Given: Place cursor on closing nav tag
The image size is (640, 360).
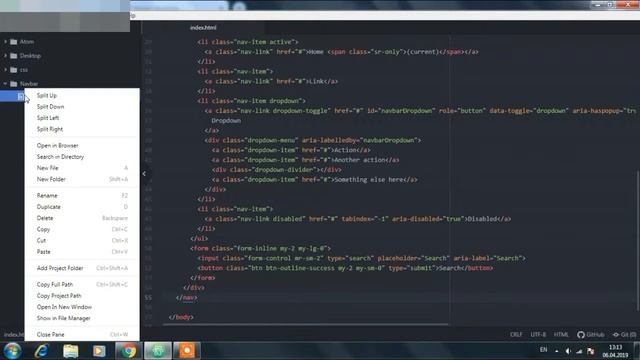Looking at the screenshot, I should (x=186, y=298).
